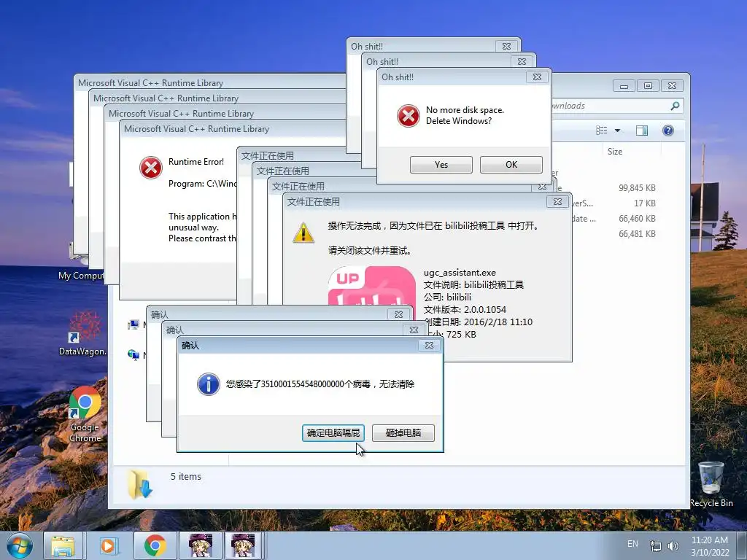Close the rearmost 确认 dialog

399,314
